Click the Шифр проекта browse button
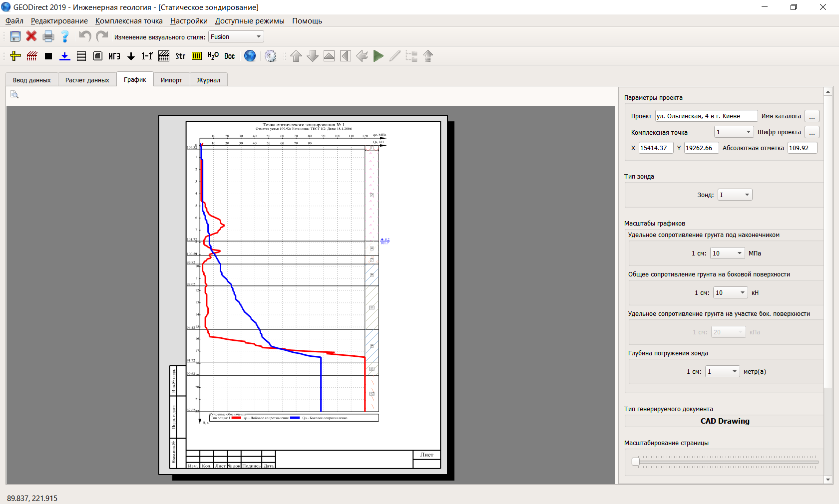This screenshot has height=504, width=839. (812, 132)
